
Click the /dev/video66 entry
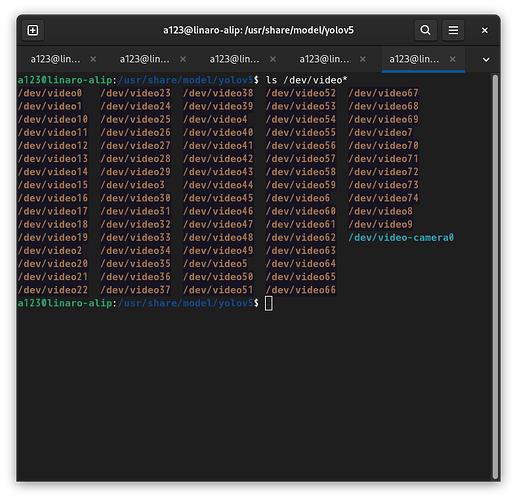[301, 290]
